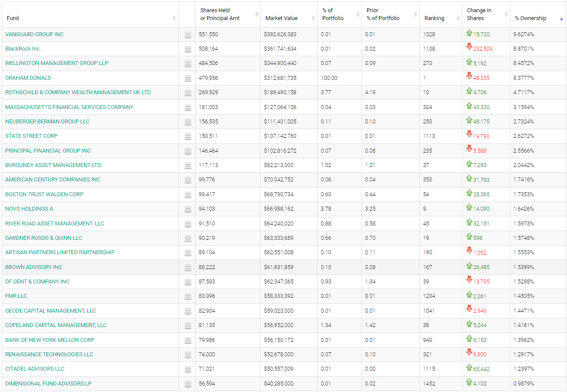Screen dimensions: 567x392
Task: Select prior portfolio value 3.25
Action: [x=370, y=209]
